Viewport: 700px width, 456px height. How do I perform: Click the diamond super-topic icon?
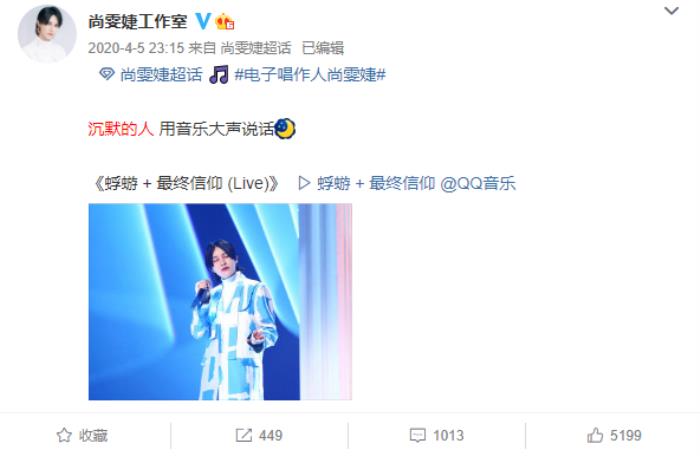107,74
